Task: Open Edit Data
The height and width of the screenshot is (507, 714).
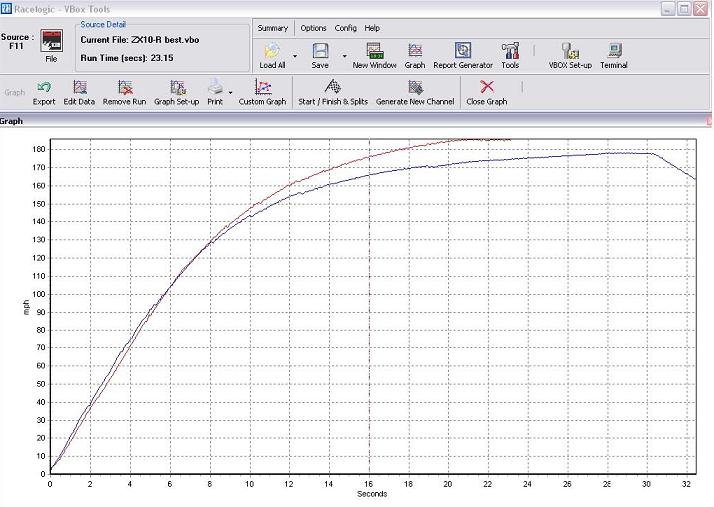Action: pos(79,89)
